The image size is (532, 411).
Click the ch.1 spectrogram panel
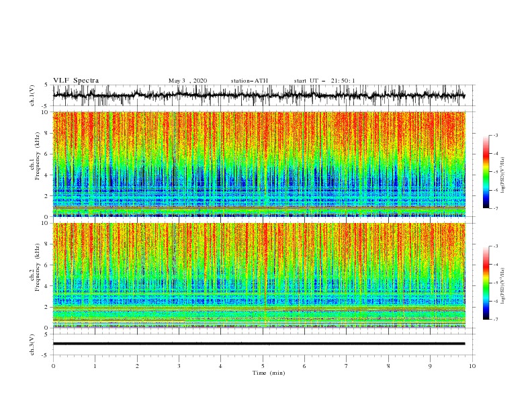click(x=259, y=164)
